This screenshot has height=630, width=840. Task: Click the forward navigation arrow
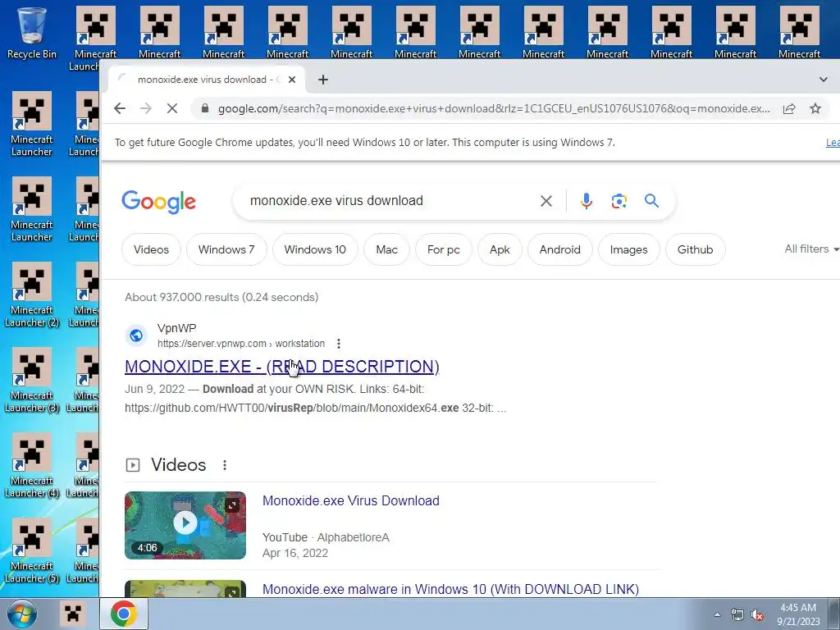(146, 109)
